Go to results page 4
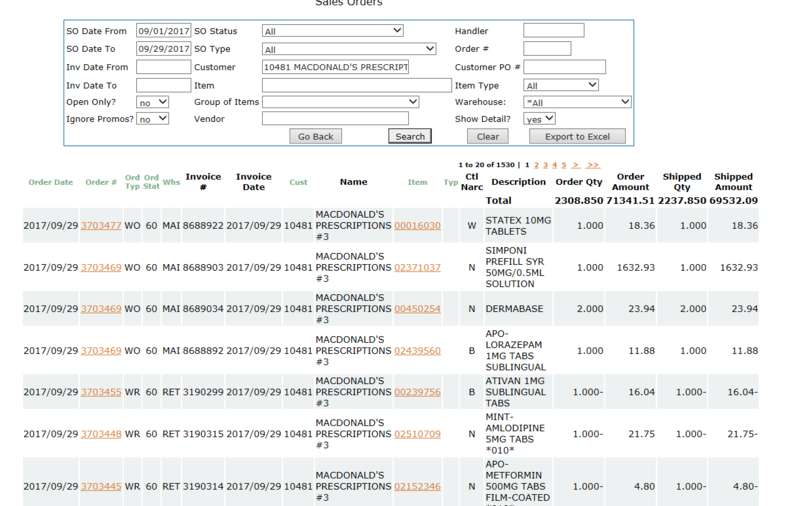Image resolution: width=800 pixels, height=506 pixels. (555, 165)
